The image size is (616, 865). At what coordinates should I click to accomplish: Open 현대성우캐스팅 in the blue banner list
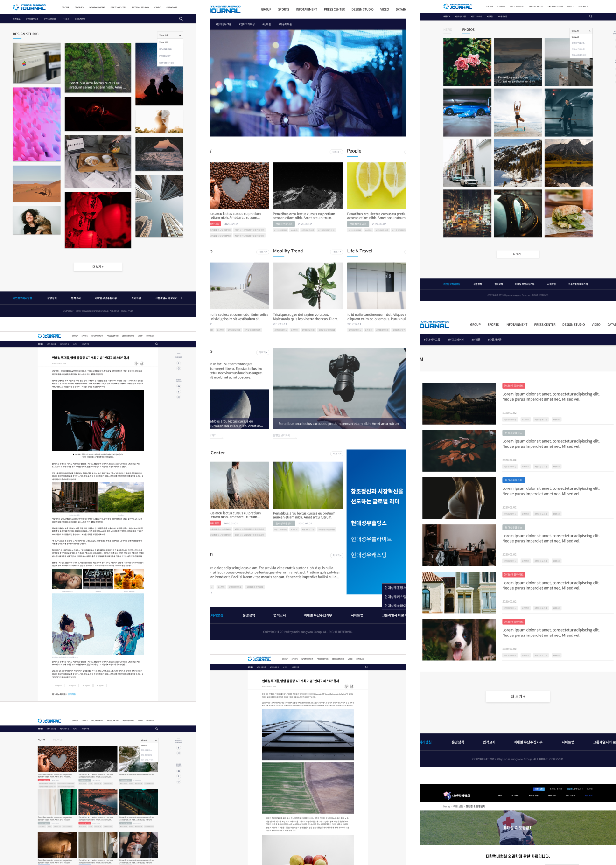tap(369, 555)
